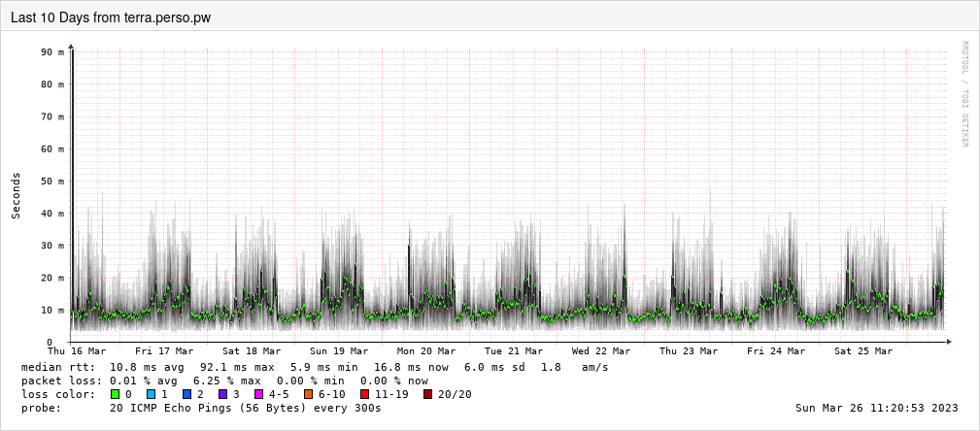
Task: Click the dark red 20/20 loss swatch
Action: [x=428, y=394]
